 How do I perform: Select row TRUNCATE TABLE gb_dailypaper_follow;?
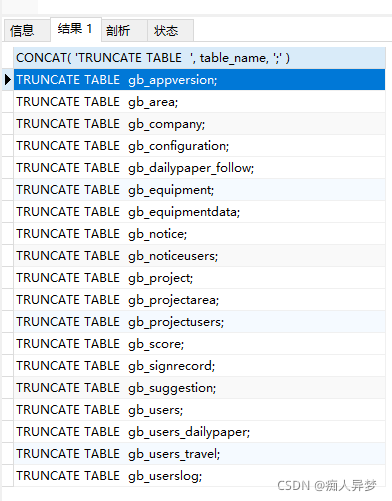point(199,168)
